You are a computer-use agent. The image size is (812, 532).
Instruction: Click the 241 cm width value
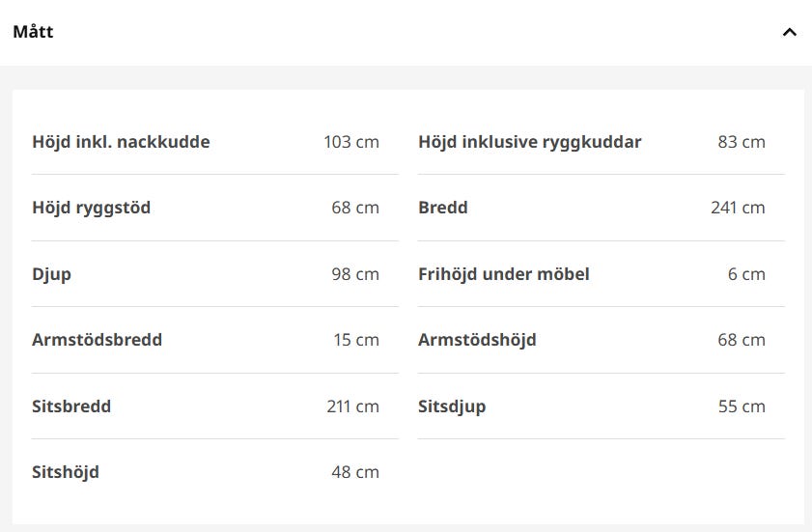point(738,208)
